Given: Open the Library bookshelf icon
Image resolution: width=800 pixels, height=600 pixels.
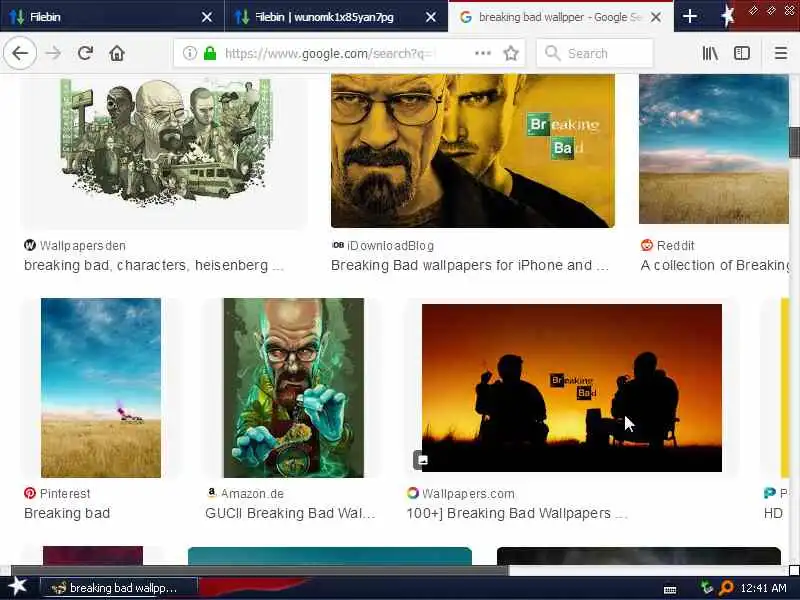Looking at the screenshot, I should click(x=710, y=53).
